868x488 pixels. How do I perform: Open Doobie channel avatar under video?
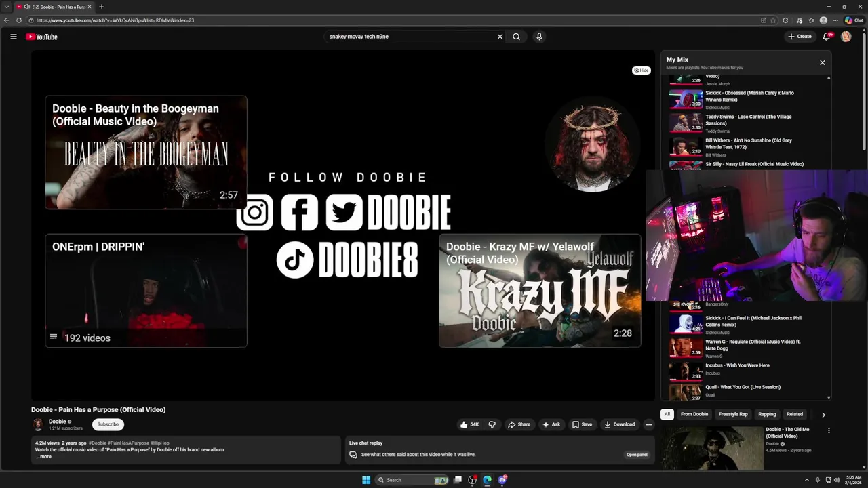38,424
